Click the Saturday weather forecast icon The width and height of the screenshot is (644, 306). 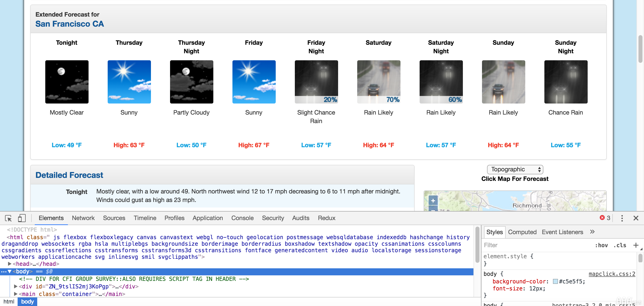pos(378,82)
